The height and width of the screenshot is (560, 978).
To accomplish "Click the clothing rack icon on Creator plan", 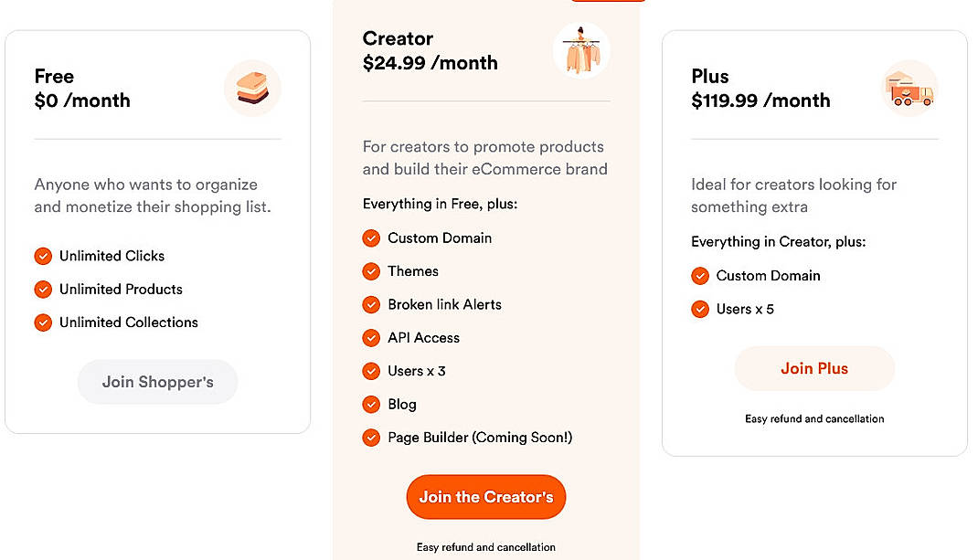I will (x=581, y=49).
